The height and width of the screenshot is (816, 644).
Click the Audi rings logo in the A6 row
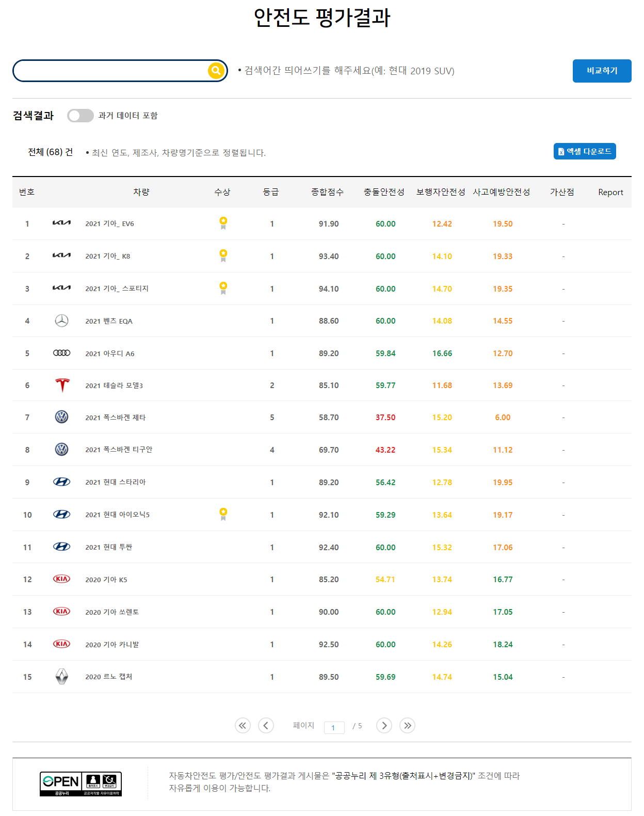(62, 353)
